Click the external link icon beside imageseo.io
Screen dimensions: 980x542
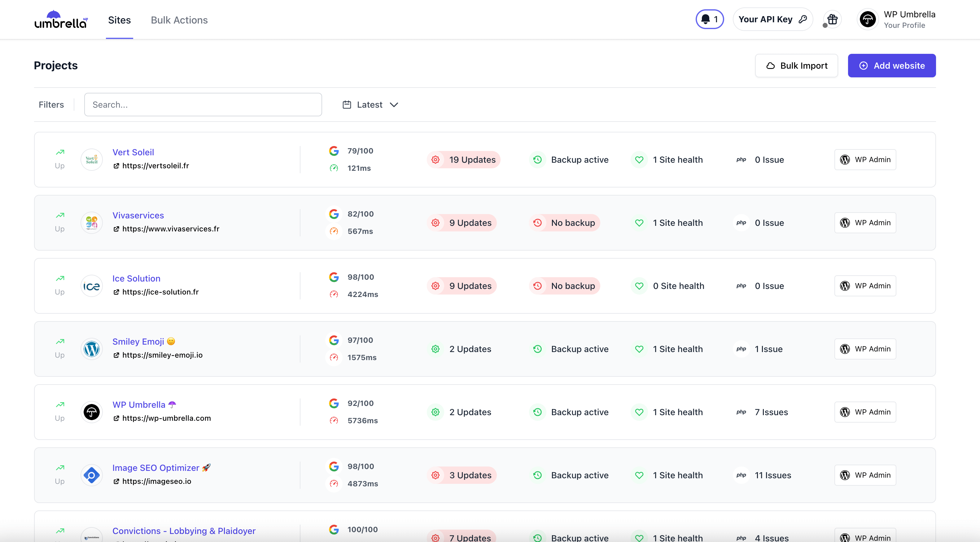tap(116, 481)
